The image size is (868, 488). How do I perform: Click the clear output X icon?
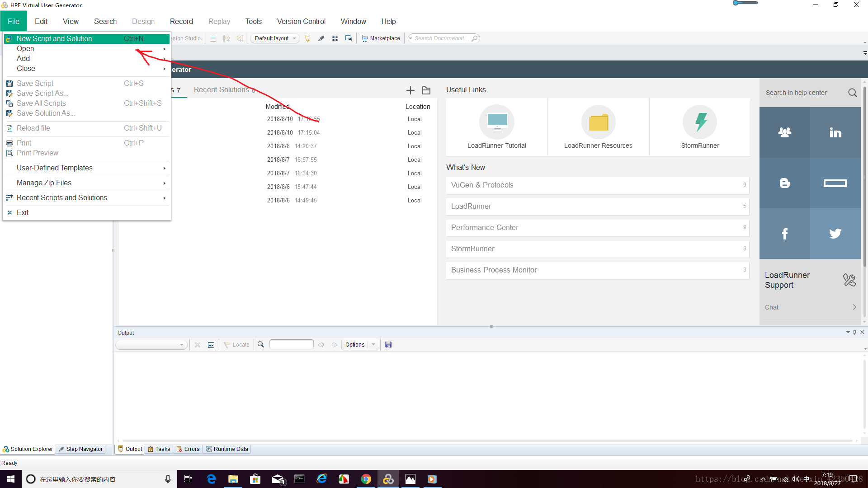point(198,345)
